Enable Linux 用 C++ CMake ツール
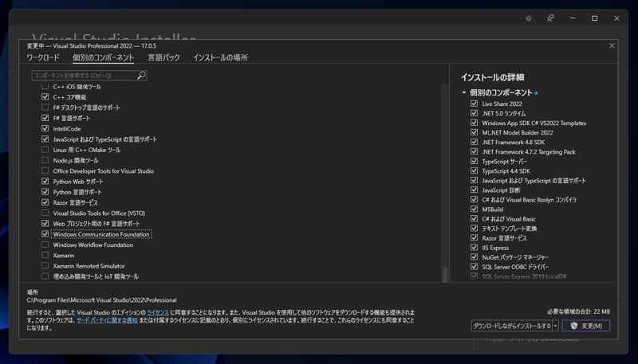 (x=45, y=150)
